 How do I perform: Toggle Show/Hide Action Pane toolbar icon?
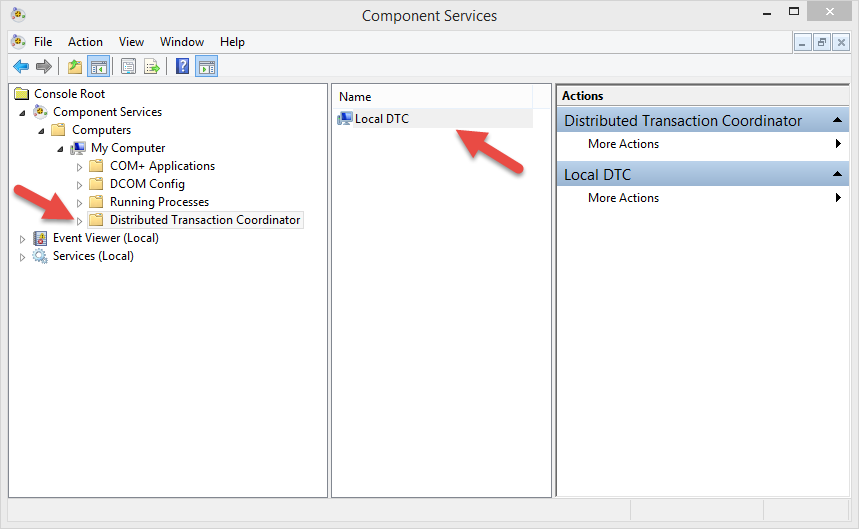(x=207, y=67)
